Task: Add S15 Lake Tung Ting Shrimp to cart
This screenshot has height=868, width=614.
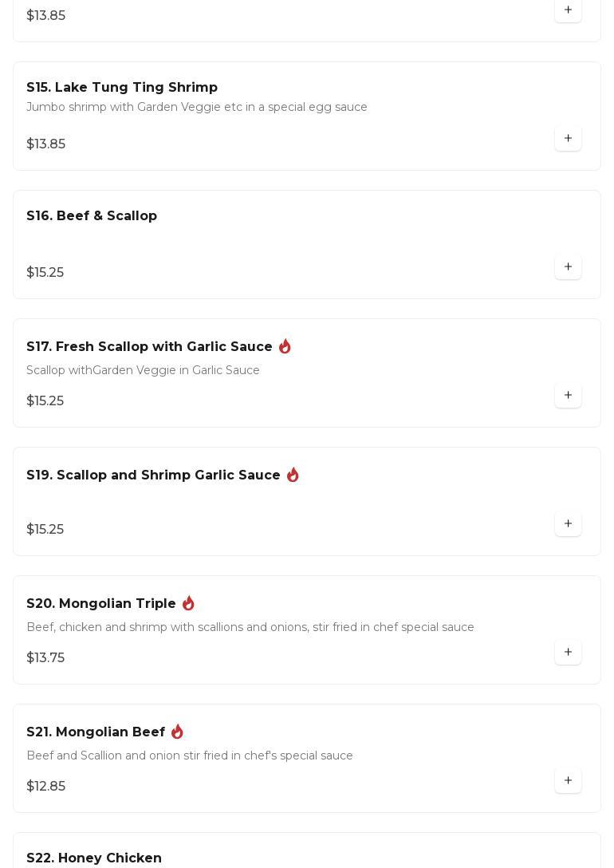Action: click(x=568, y=139)
